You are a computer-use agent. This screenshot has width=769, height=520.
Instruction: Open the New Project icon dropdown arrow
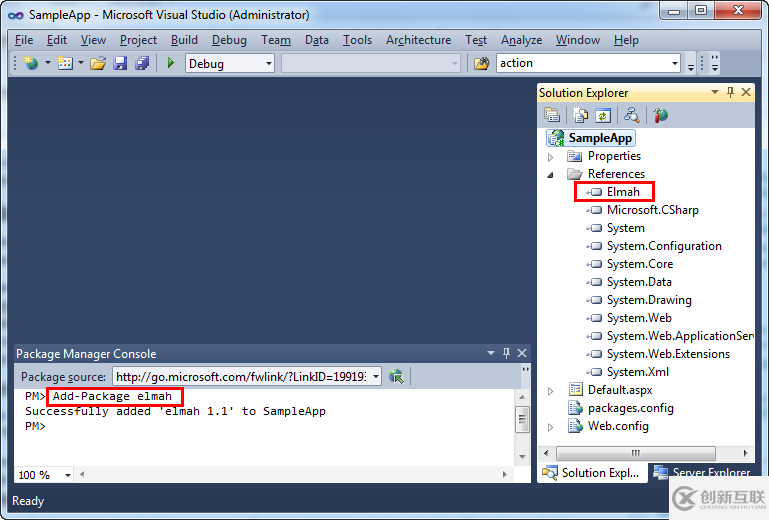(x=48, y=63)
